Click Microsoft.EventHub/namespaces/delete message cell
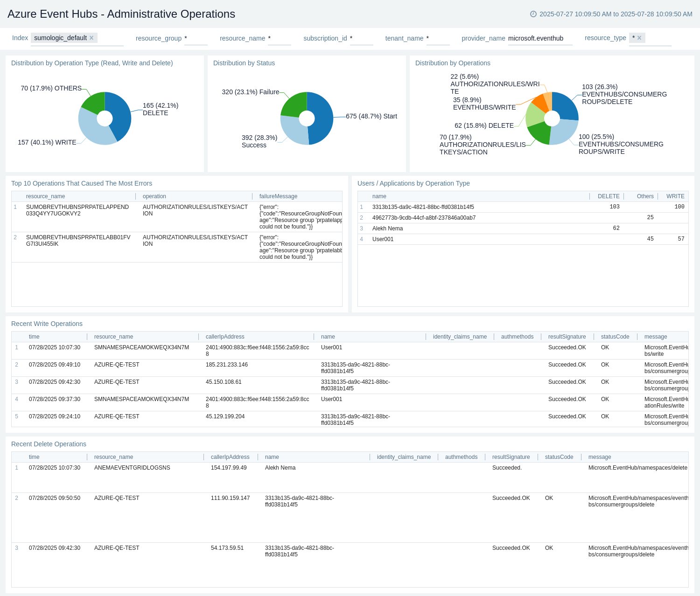Image resolution: width=700 pixels, height=596 pixels. 637,468
